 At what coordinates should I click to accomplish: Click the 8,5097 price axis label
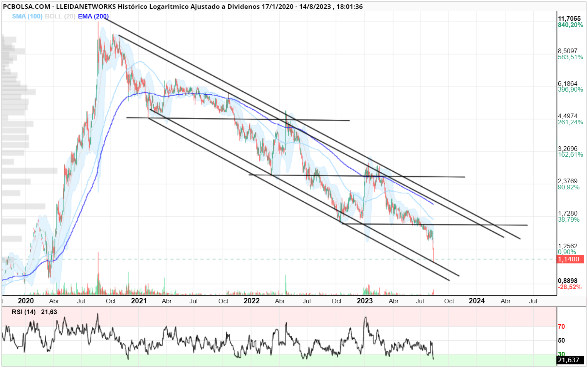pyautogui.click(x=568, y=51)
